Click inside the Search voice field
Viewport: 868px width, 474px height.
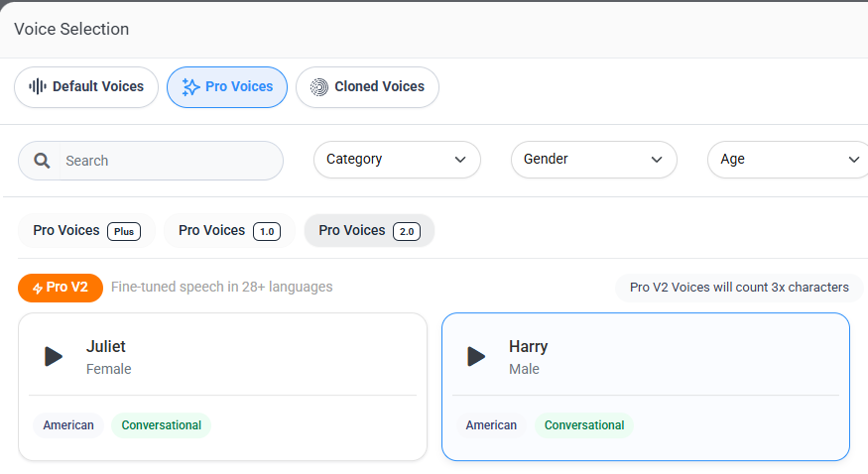click(171, 161)
